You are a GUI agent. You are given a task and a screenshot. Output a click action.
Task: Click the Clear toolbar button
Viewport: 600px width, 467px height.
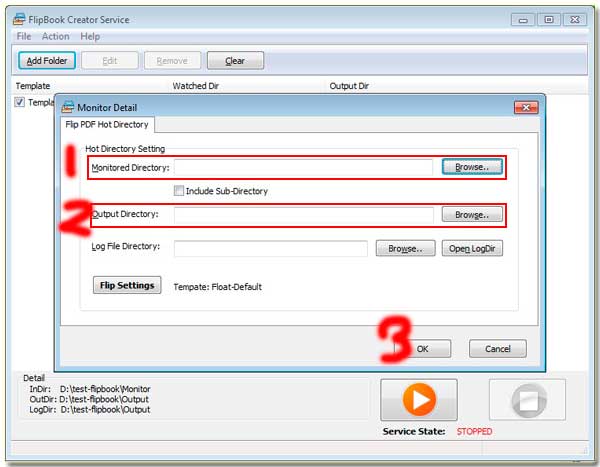point(235,60)
